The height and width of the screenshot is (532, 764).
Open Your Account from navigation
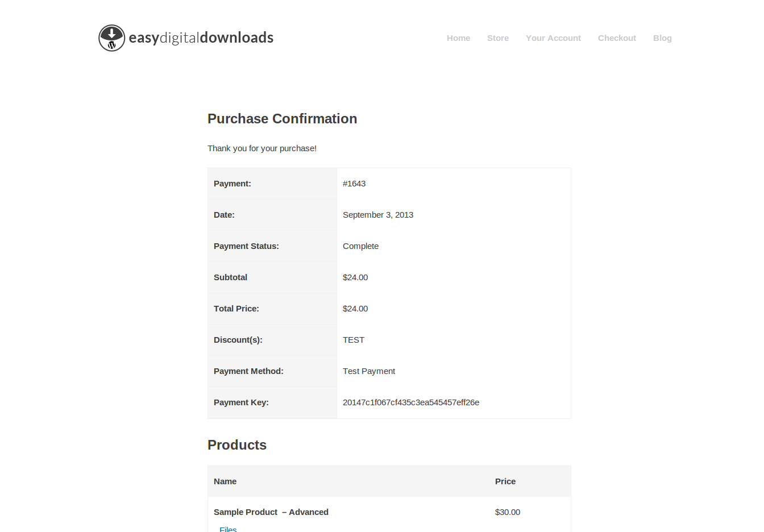click(x=553, y=38)
